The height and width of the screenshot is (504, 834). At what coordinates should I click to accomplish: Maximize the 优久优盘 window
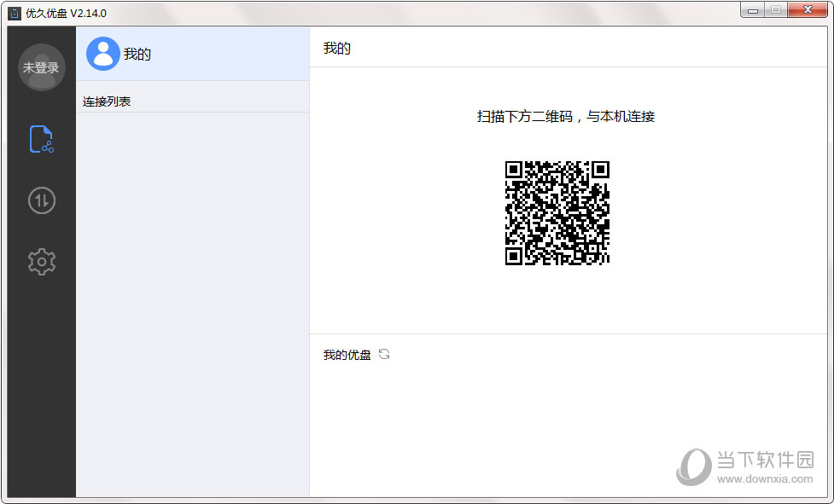pos(776,10)
